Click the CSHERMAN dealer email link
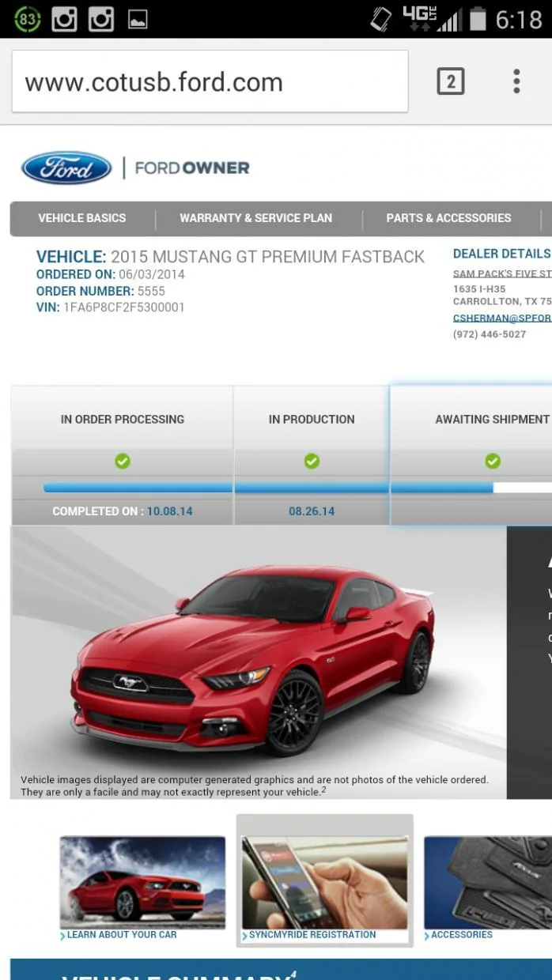Image resolution: width=552 pixels, height=980 pixels. point(502,318)
